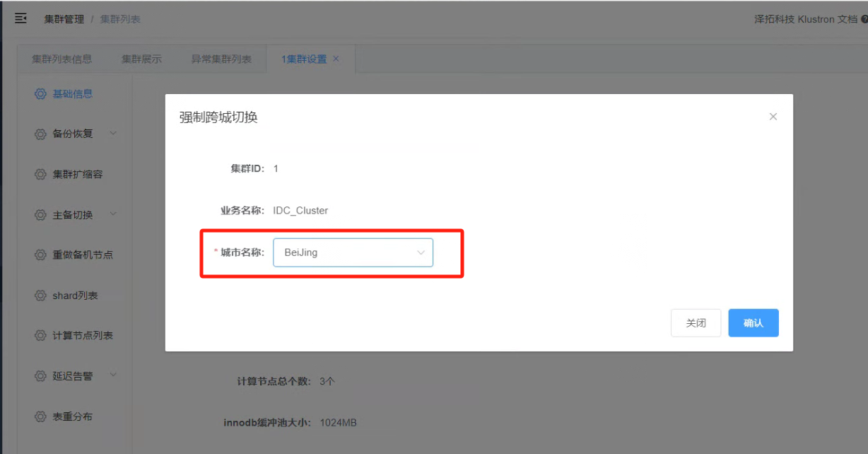Screen dimensions: 868x454
Task: Click the help icon next to Klustron 文档
Action: pos(864,19)
